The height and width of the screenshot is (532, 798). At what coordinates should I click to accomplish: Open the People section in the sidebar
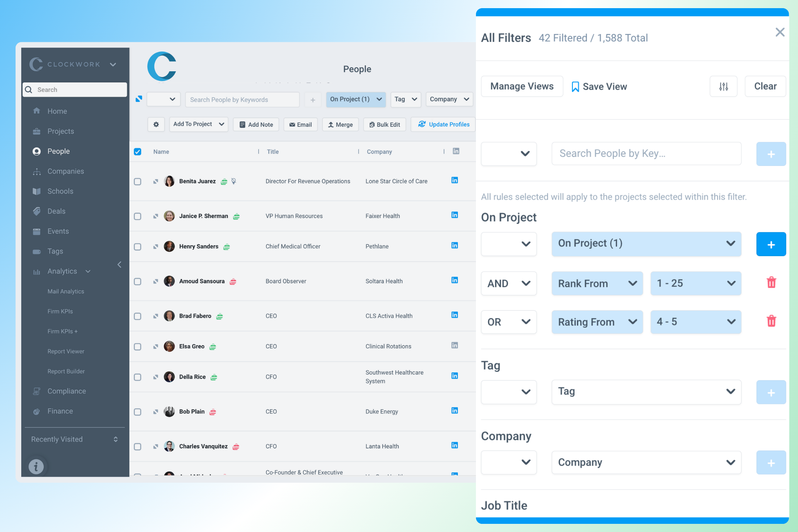pyautogui.click(x=58, y=151)
